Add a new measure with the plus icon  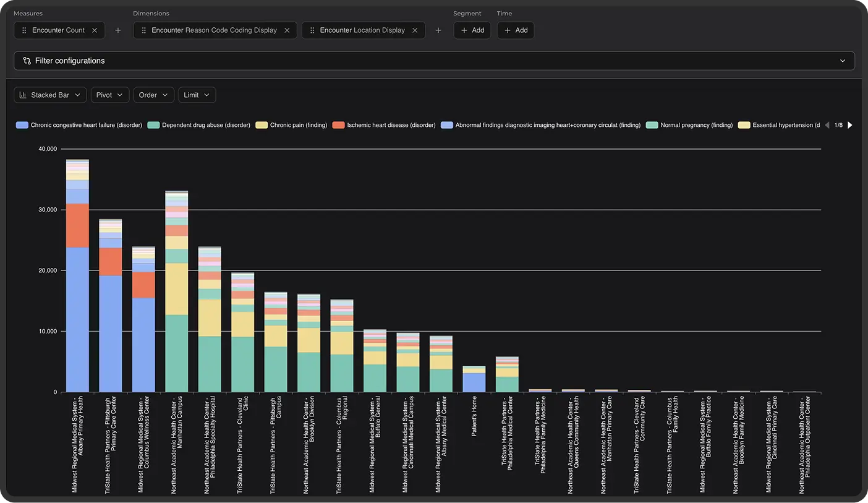(x=118, y=30)
